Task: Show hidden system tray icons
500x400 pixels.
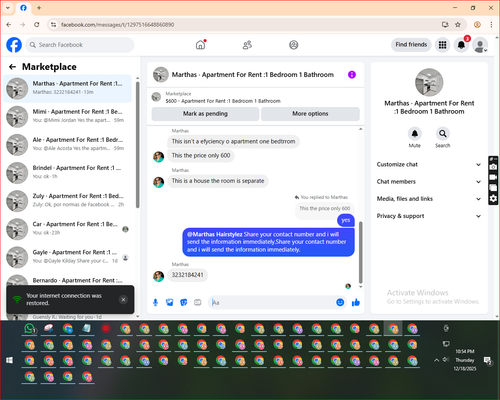Action: click(436, 360)
